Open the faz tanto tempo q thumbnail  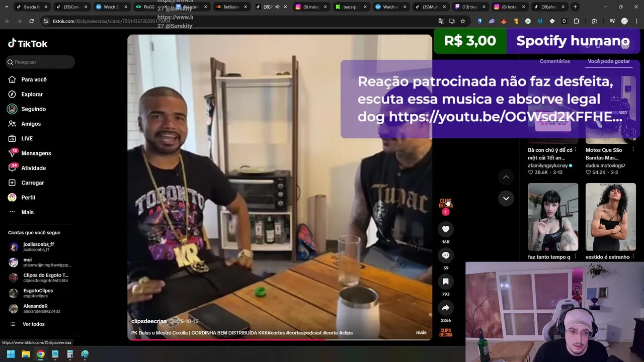coord(553,217)
